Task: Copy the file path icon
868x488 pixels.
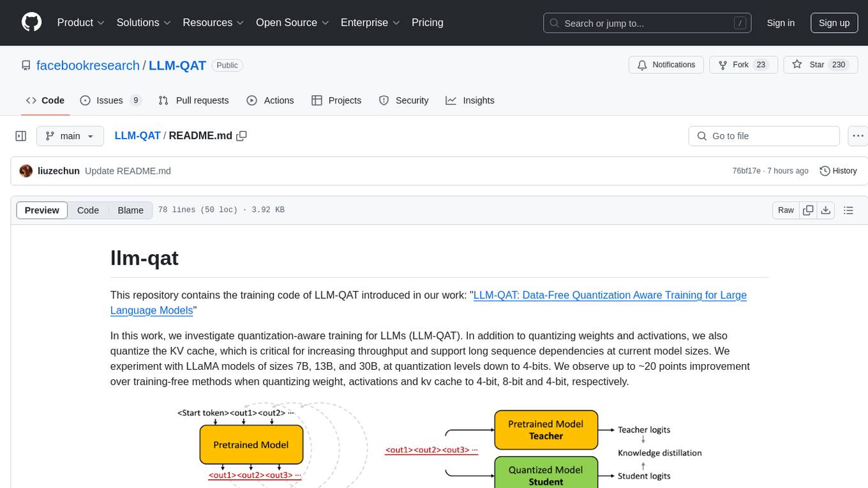Action: [x=241, y=136]
